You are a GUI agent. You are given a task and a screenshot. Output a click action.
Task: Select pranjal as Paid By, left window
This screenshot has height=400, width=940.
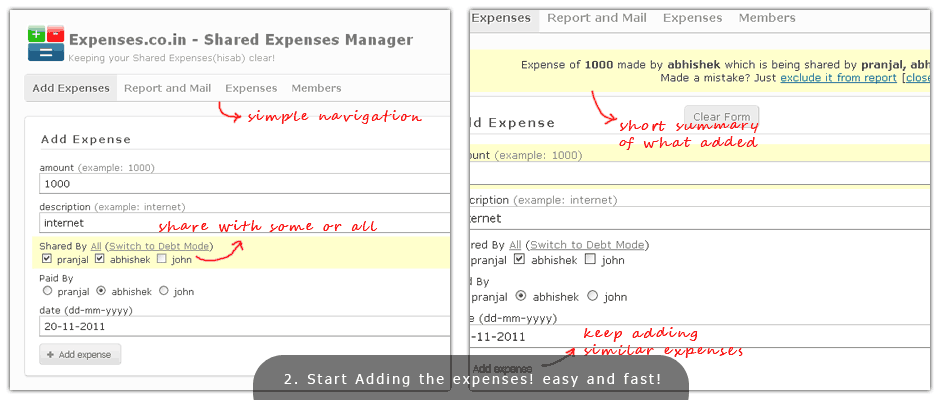click(x=47, y=291)
